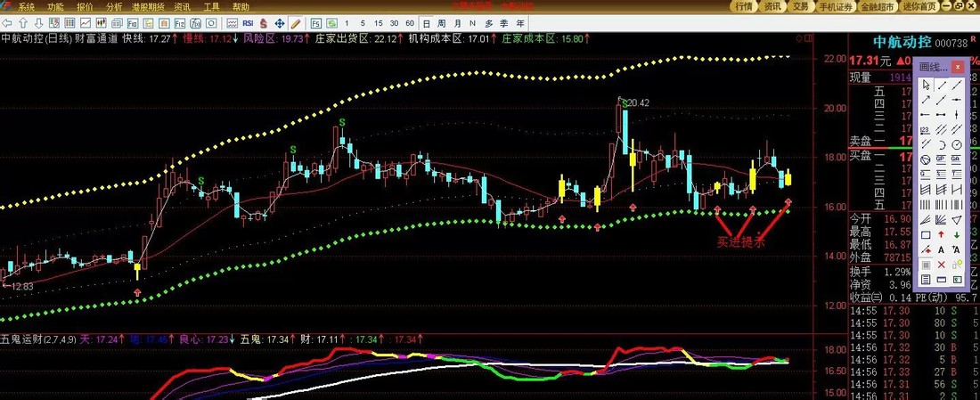Select the pointer tool in drawing palette
Image resolution: width=980 pixels, height=400 pixels.
[927, 85]
